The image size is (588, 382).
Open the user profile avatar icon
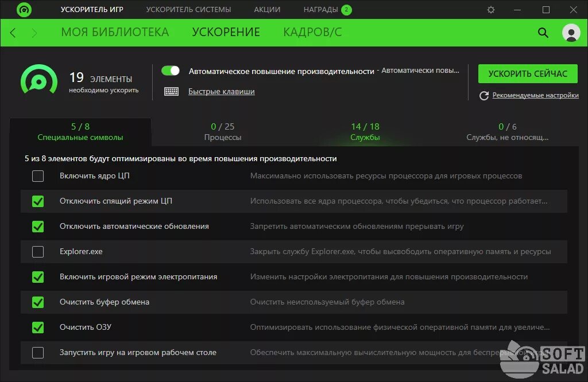click(x=571, y=33)
